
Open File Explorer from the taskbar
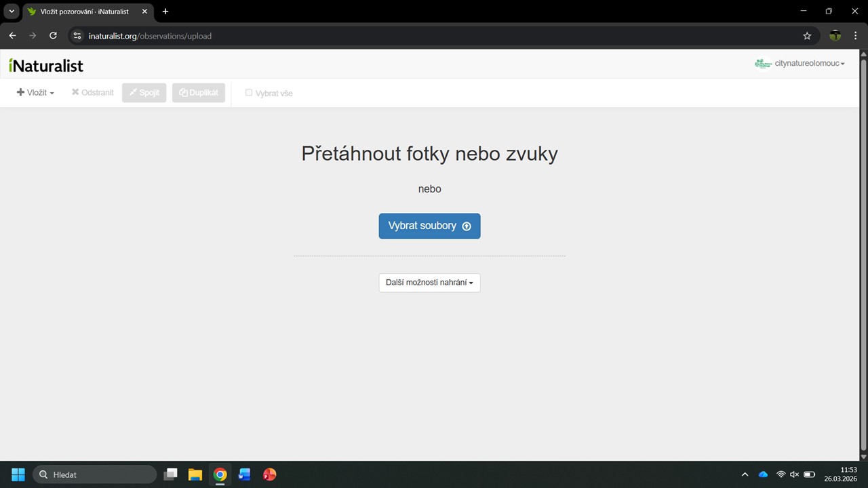[x=195, y=474]
